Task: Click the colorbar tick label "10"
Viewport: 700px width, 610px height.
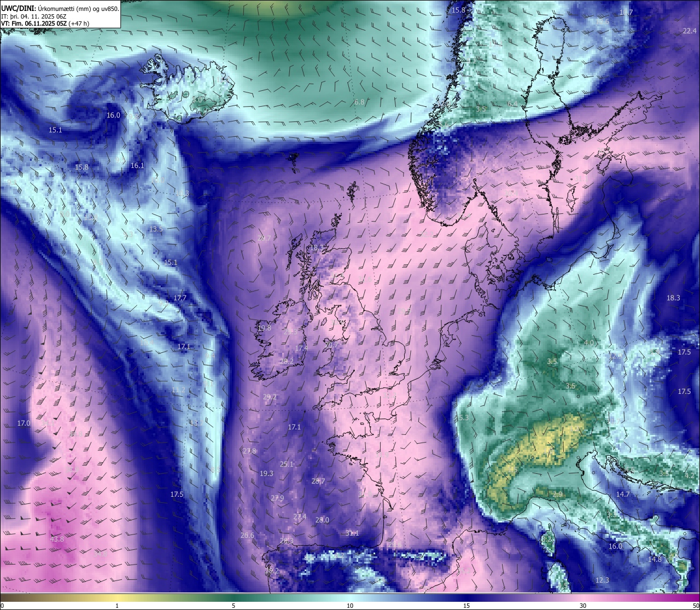Action: [x=350, y=606]
